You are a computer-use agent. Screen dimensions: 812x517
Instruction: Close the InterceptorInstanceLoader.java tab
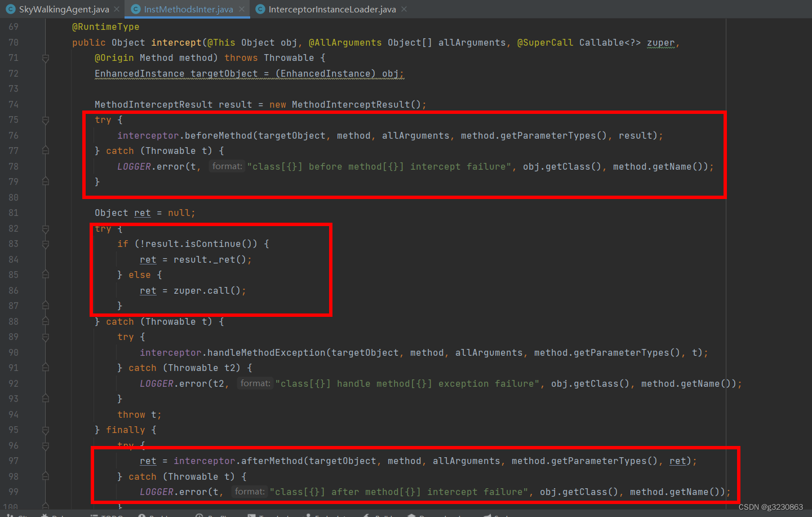(x=404, y=9)
